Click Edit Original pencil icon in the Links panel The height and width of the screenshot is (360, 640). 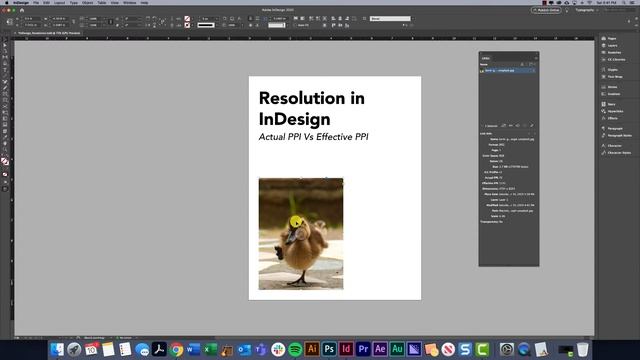[531, 126]
